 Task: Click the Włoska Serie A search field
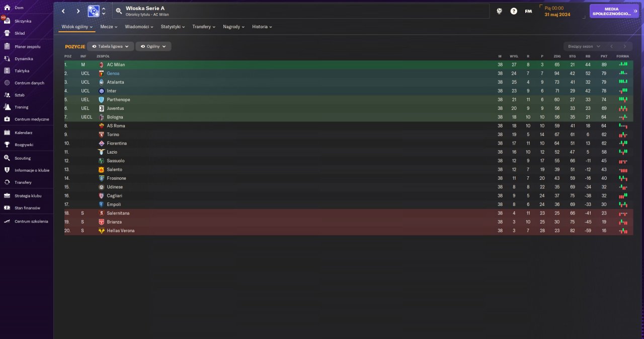(301, 11)
